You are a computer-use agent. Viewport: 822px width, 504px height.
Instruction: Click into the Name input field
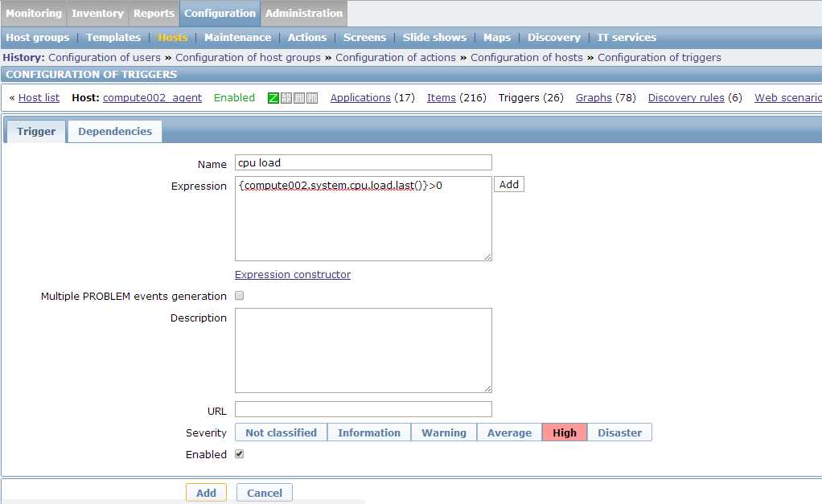tap(364, 162)
